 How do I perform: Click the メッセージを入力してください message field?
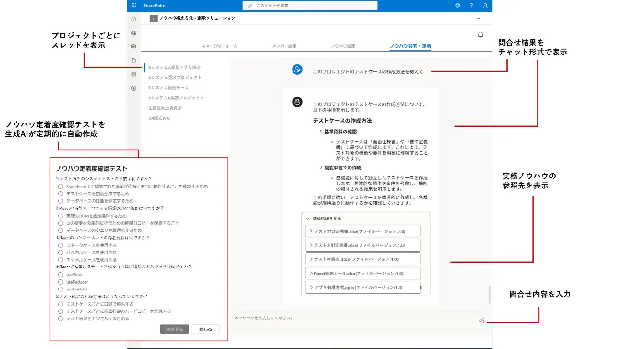click(354, 318)
